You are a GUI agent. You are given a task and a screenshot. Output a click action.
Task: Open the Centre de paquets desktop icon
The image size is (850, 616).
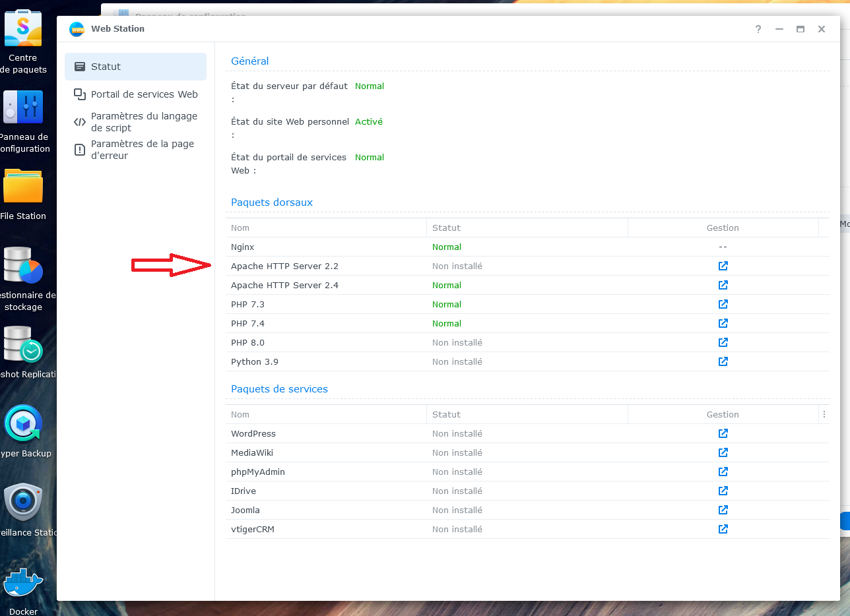tap(23, 27)
